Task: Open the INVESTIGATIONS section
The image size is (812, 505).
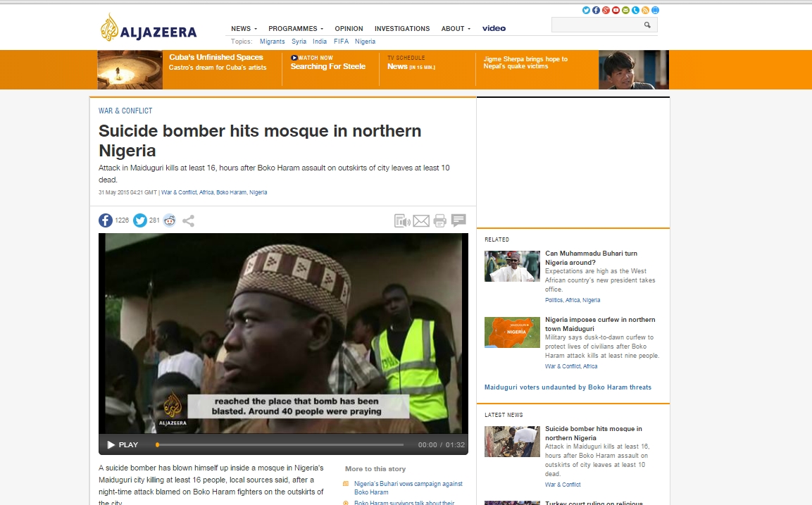Action: coord(402,28)
